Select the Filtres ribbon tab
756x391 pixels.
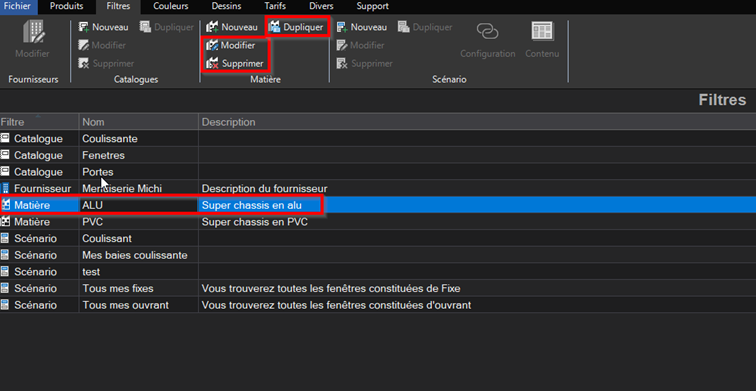118,7
